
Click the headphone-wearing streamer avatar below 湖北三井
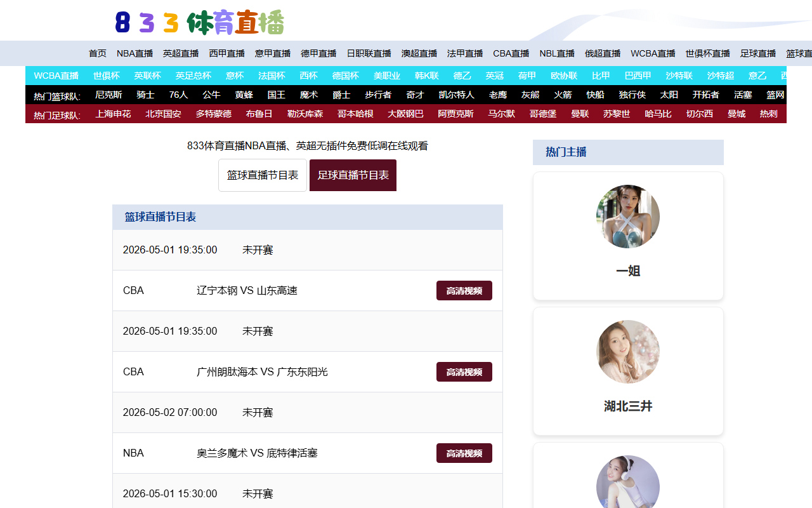point(628,483)
